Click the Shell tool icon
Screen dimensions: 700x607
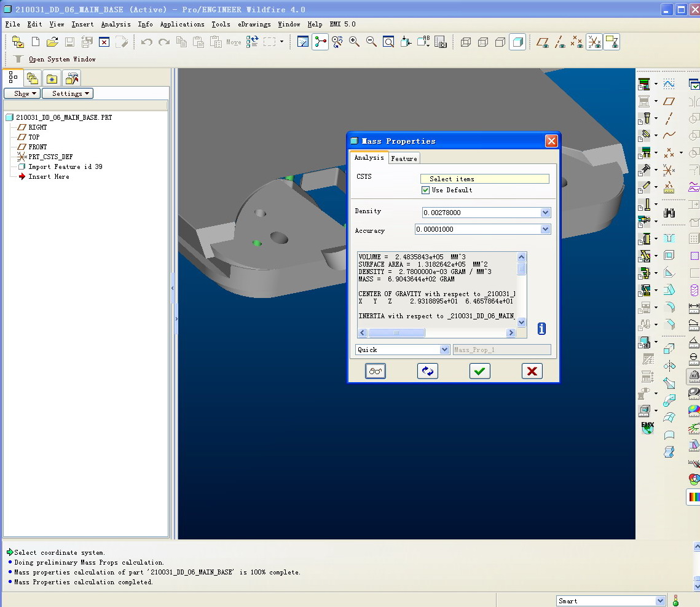pos(669,256)
